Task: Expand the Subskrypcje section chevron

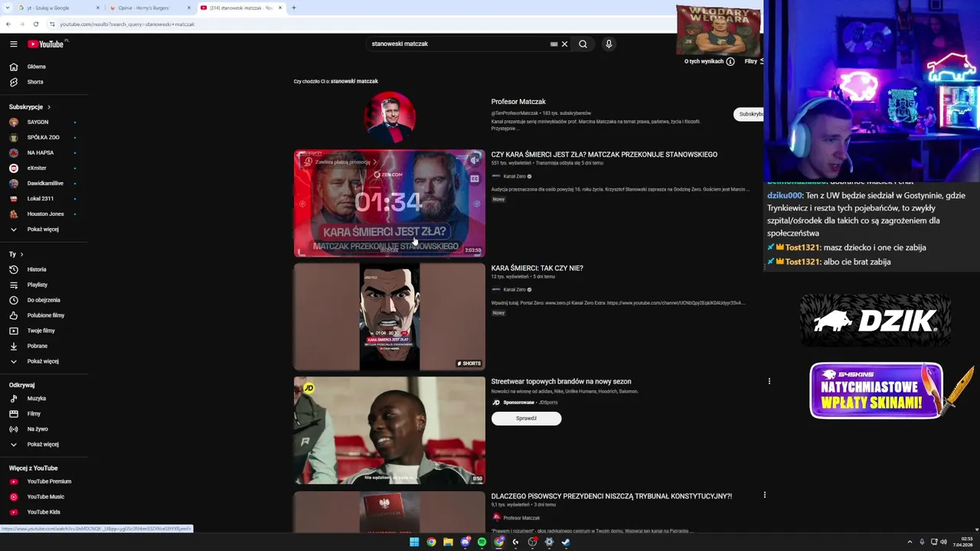Action: tap(49, 107)
